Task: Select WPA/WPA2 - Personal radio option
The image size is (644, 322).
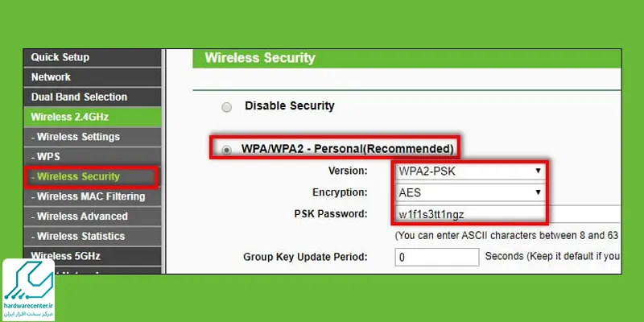Action: [x=226, y=150]
